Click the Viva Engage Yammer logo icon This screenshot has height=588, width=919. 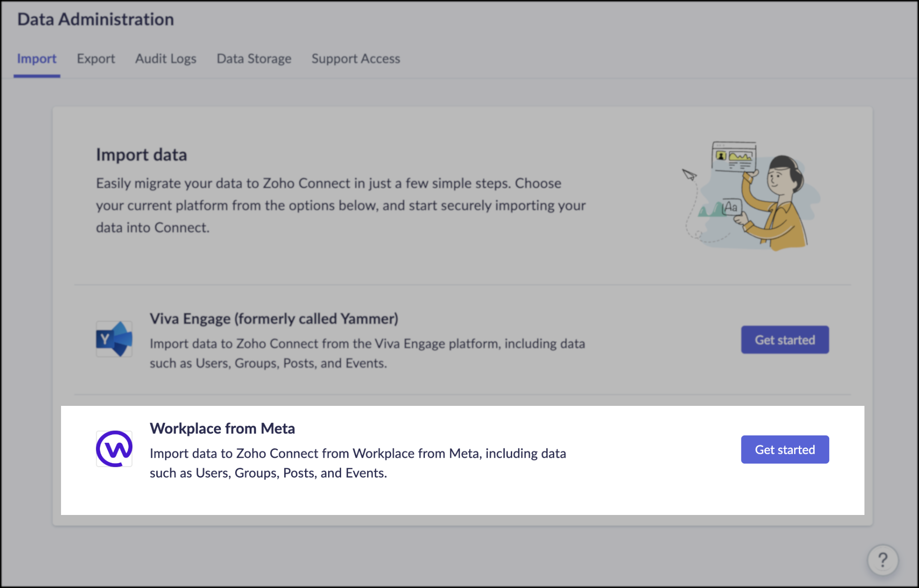tap(114, 339)
